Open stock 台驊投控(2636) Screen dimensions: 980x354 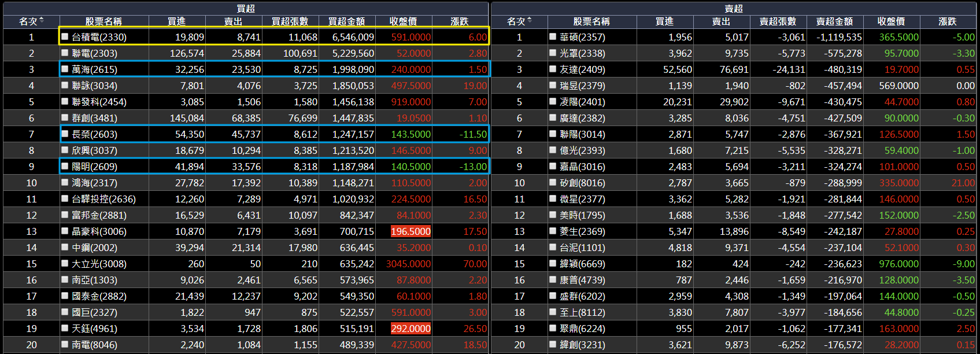point(103,199)
